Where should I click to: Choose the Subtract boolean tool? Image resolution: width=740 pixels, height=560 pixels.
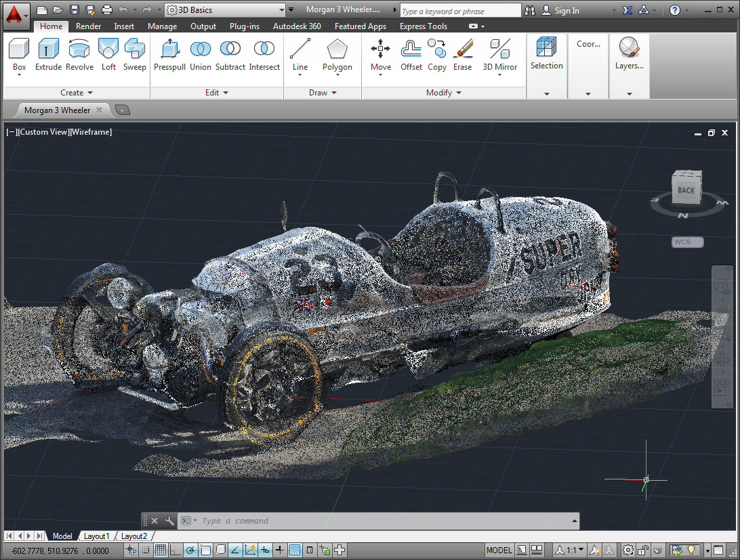230,54
